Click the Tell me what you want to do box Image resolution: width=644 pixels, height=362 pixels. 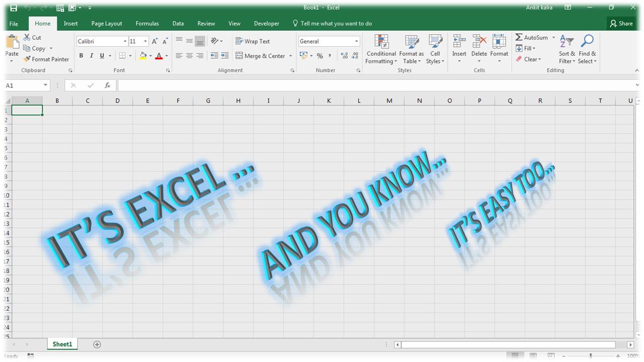333,24
